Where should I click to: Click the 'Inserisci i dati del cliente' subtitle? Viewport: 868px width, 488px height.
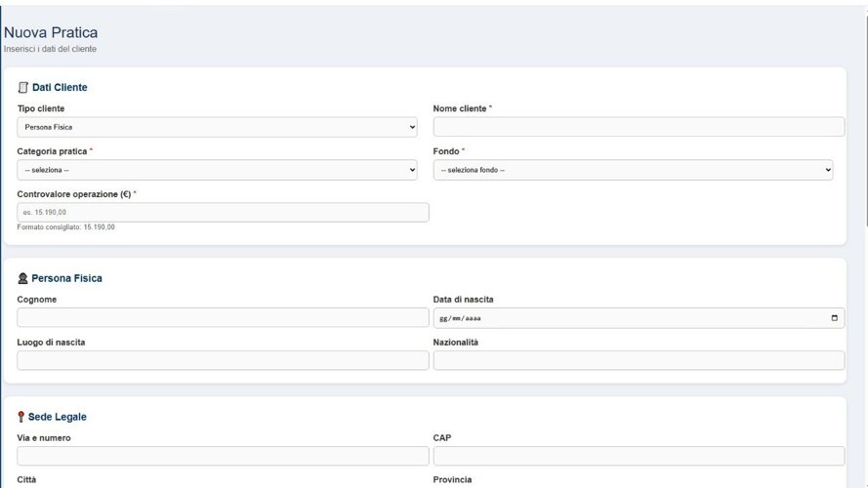tap(50, 49)
